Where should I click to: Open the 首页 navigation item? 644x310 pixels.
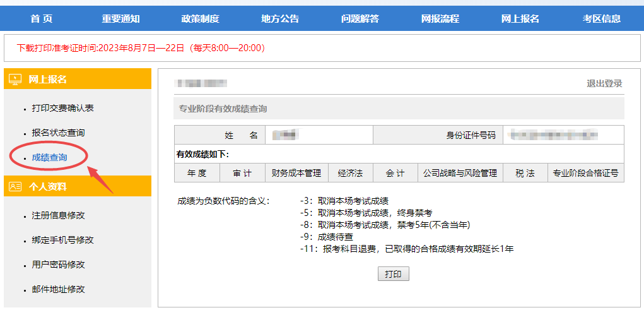tap(42, 19)
